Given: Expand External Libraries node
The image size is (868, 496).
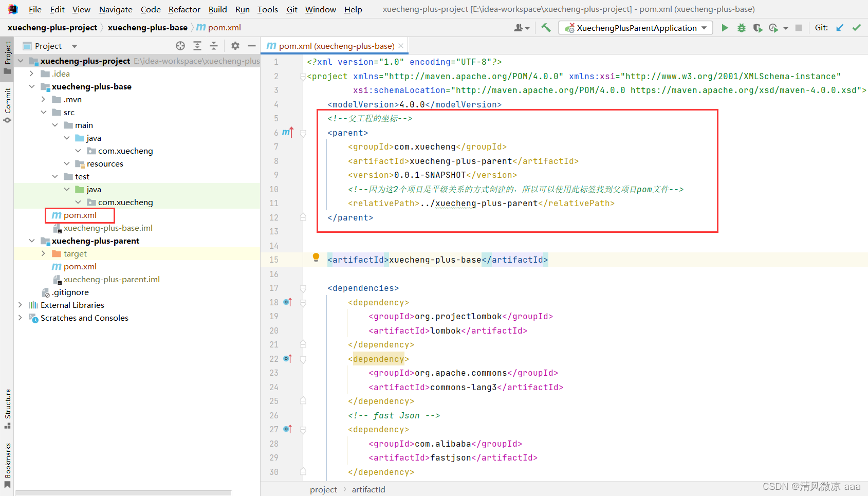Looking at the screenshot, I should [20, 305].
